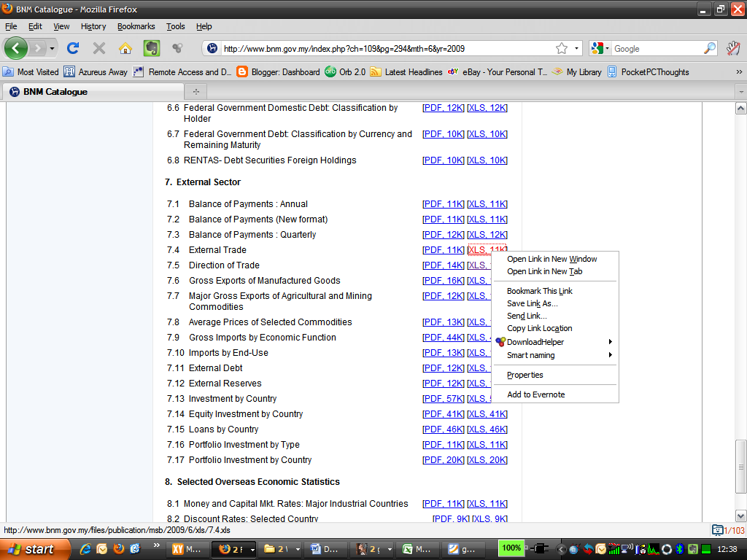Choose Open Link in New Window
The width and height of the screenshot is (747, 560).
(x=555, y=259)
